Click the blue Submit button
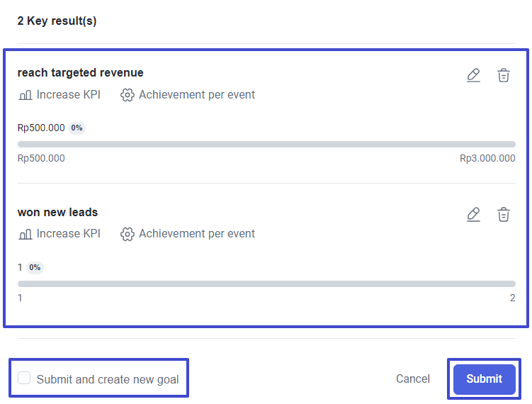The width and height of the screenshot is (532, 404). coord(484,378)
